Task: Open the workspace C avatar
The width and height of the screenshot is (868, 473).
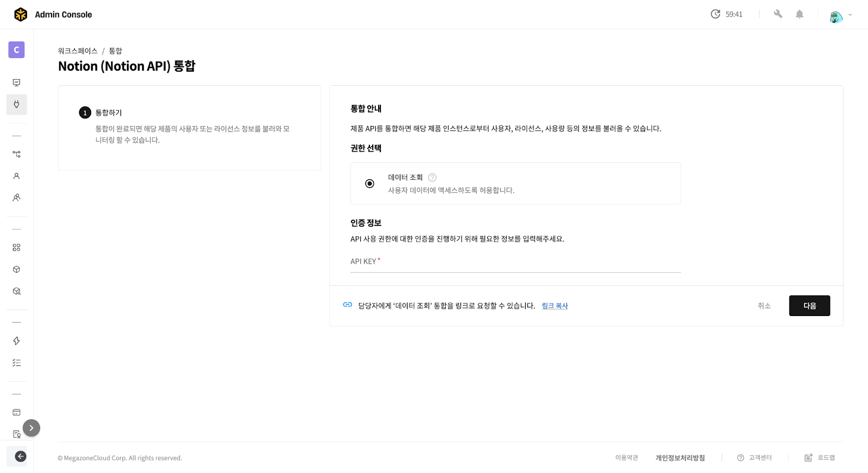Action: (16, 50)
